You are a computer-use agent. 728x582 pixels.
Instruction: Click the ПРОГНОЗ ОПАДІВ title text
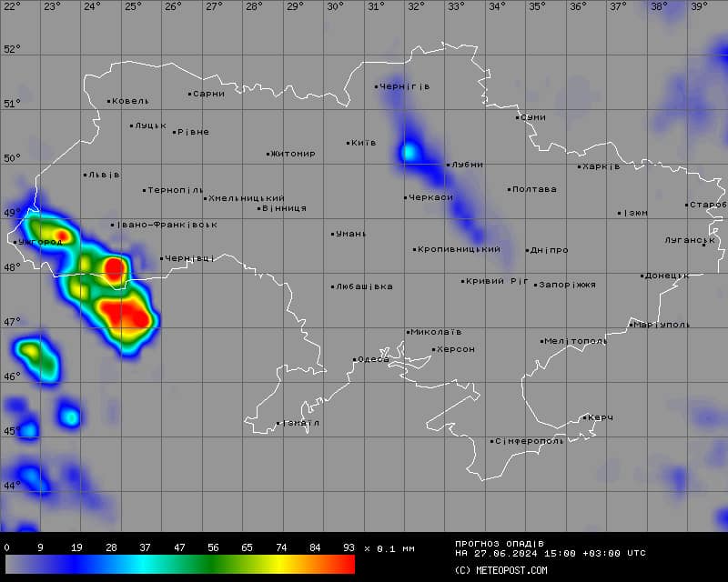click(499, 544)
